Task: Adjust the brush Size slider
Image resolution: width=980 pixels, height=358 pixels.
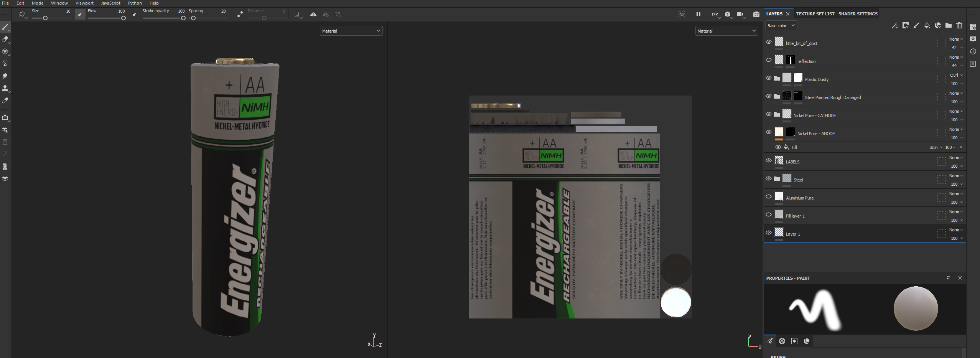Action: click(x=51, y=18)
